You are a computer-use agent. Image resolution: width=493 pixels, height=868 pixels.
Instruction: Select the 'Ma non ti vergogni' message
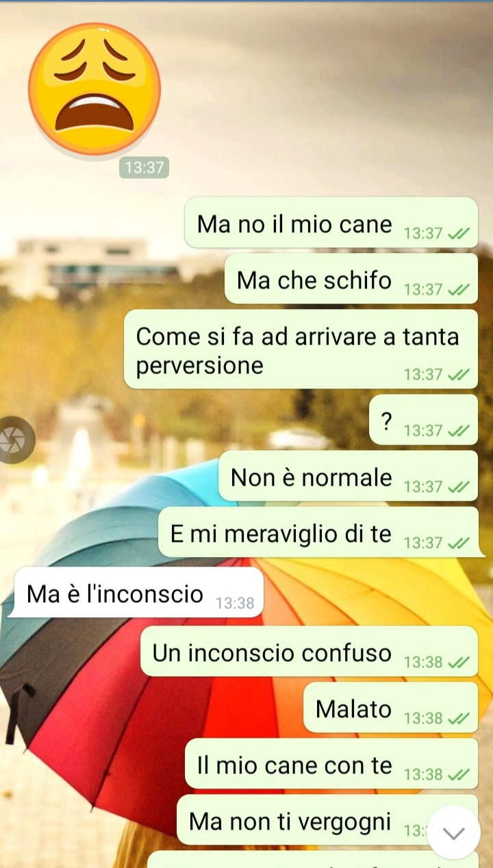327,820
